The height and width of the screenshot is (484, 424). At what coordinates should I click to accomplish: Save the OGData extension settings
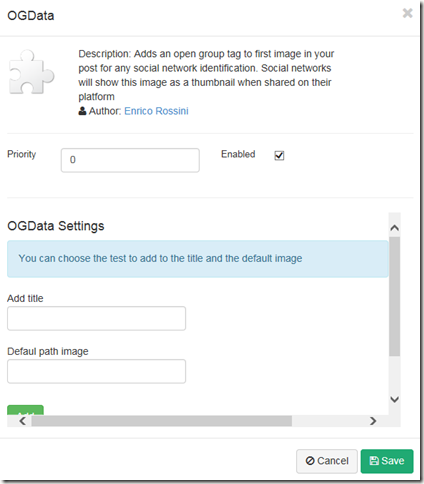387,461
